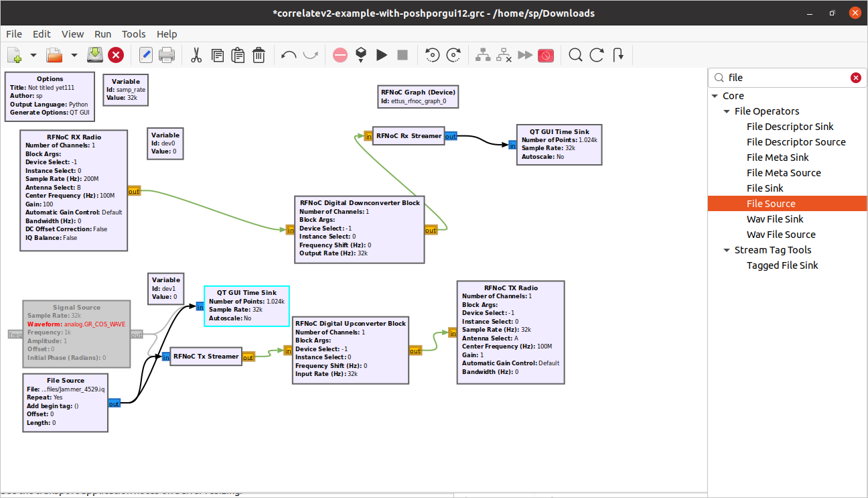Screen dimensions: 868x498
Task: Open the Find blocks magnifier icon
Action: [575, 55]
